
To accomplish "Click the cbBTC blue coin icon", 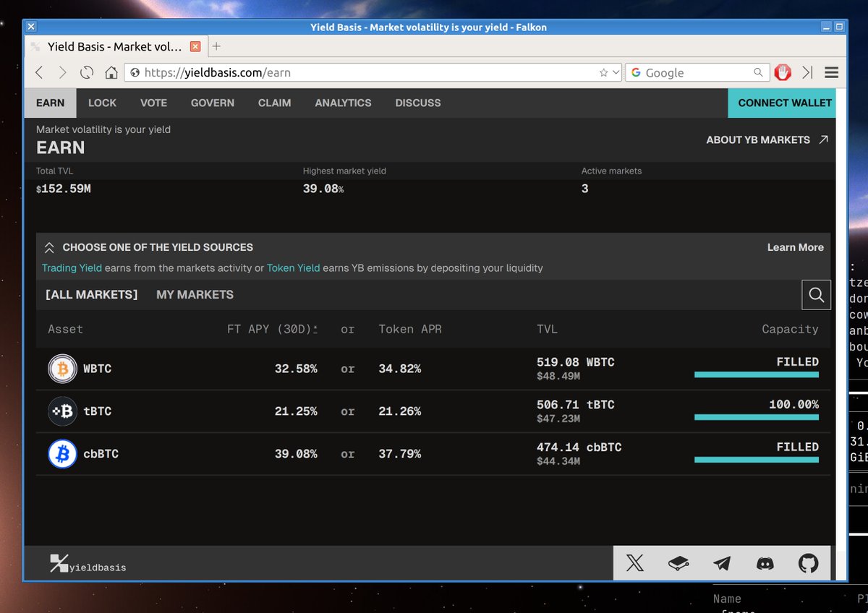I will [62, 454].
